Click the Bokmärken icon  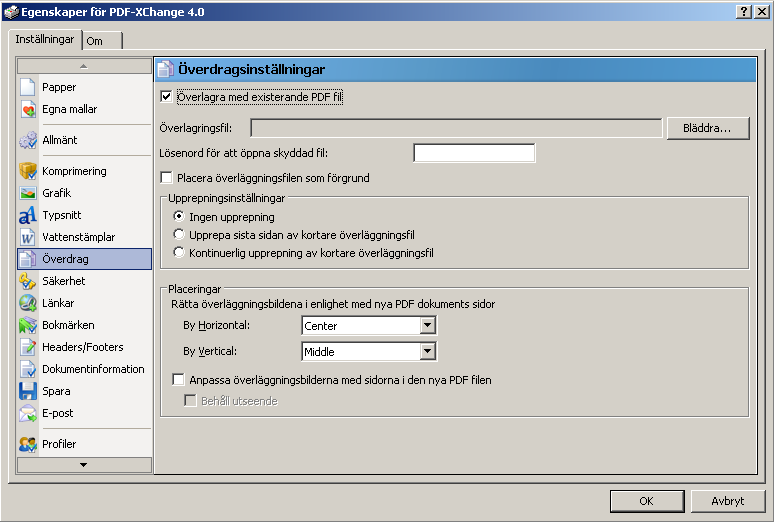[28, 325]
